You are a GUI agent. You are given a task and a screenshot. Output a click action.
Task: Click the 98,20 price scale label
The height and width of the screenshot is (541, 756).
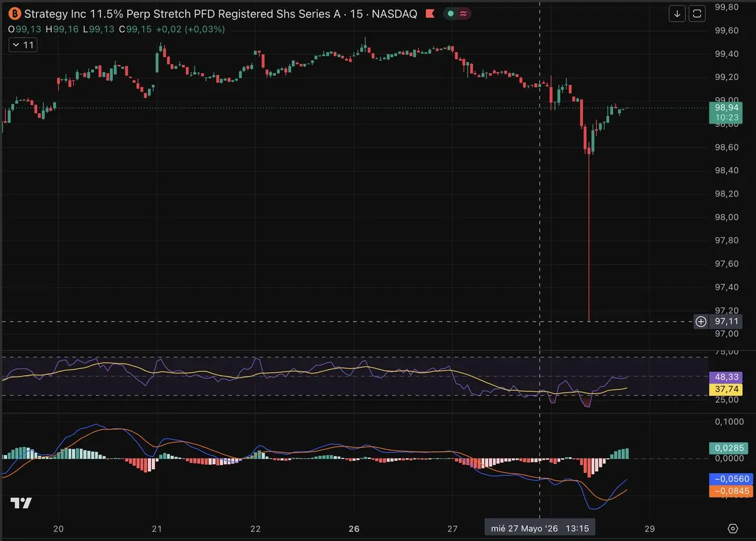click(726, 194)
